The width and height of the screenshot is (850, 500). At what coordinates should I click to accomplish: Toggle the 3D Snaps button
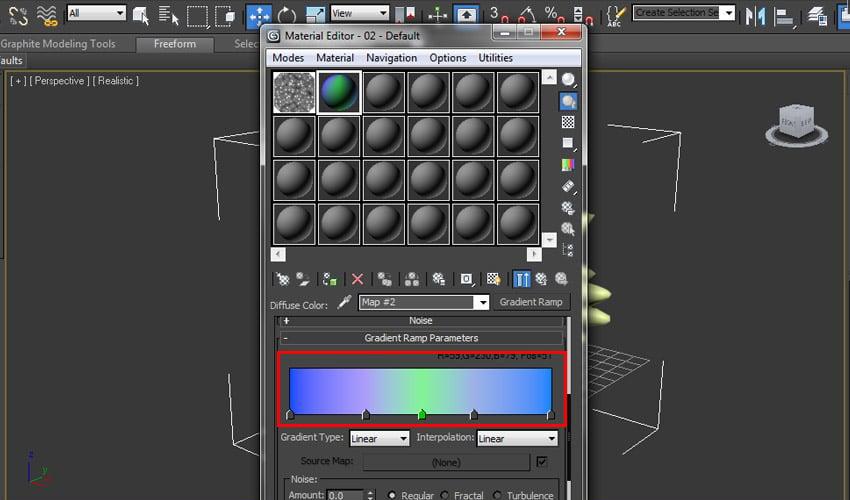pyautogui.click(x=499, y=15)
